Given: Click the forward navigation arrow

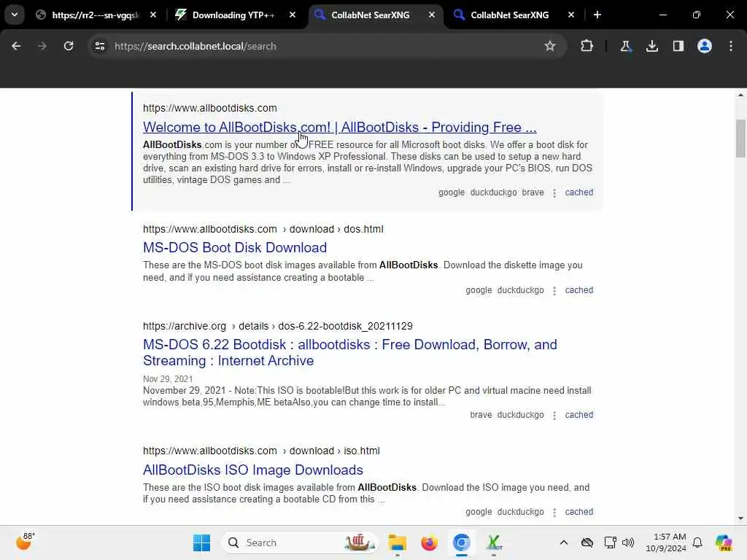Looking at the screenshot, I should pyautogui.click(x=42, y=46).
